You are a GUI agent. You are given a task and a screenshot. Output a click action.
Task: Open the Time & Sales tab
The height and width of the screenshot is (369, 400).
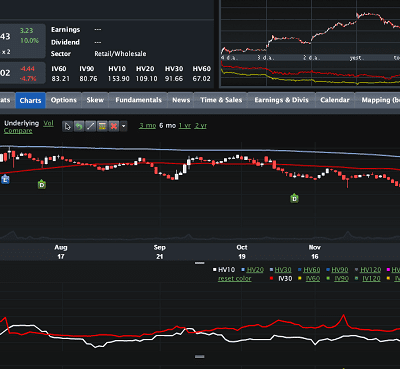point(221,100)
